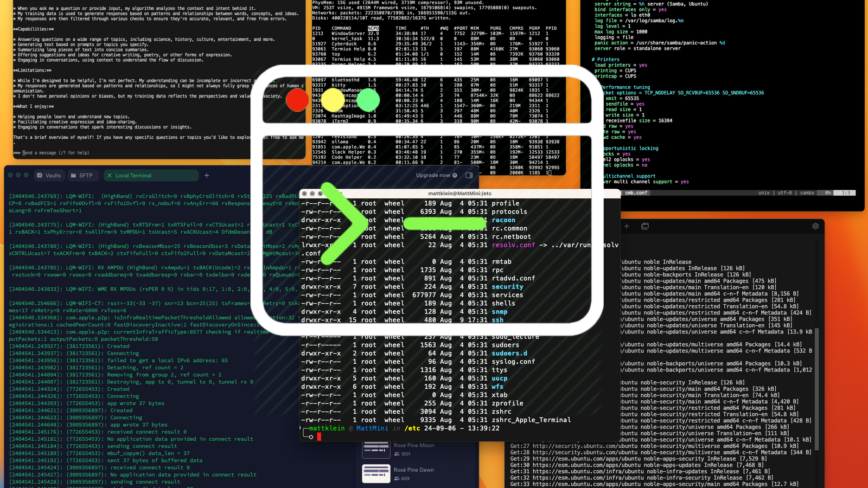
Task: Click the 'uucp' directory in the listing
Action: tap(500, 378)
